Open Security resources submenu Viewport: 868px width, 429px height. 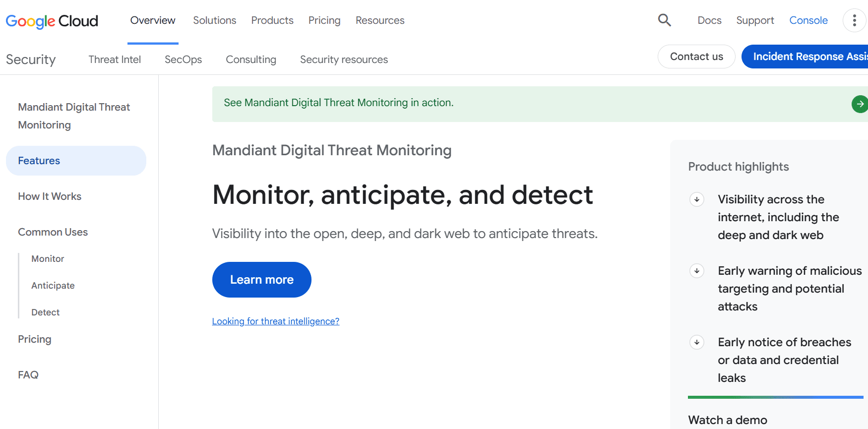344,60
